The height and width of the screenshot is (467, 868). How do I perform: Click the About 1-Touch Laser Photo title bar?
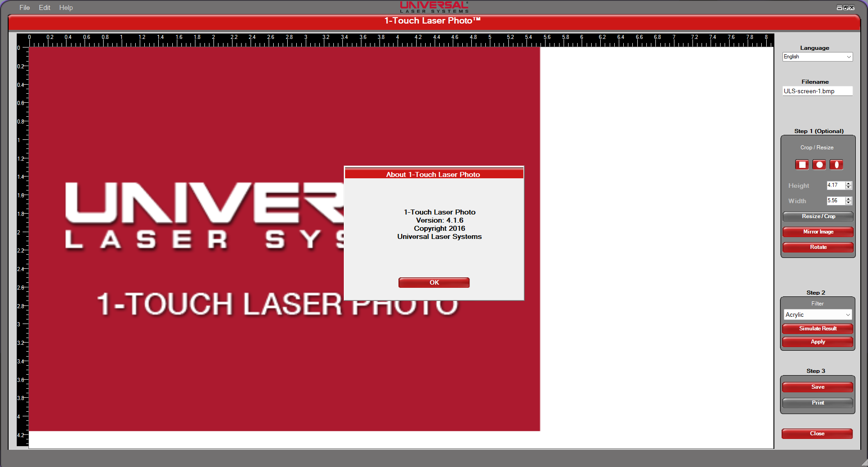click(434, 174)
